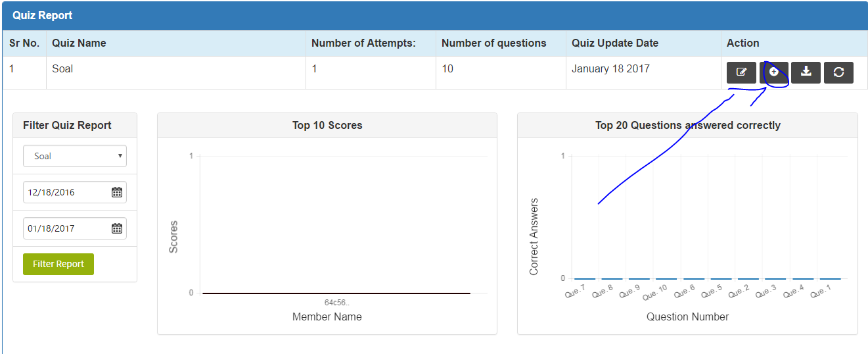
Task: Click the 64c56.. member label on chart
Action: 337,303
